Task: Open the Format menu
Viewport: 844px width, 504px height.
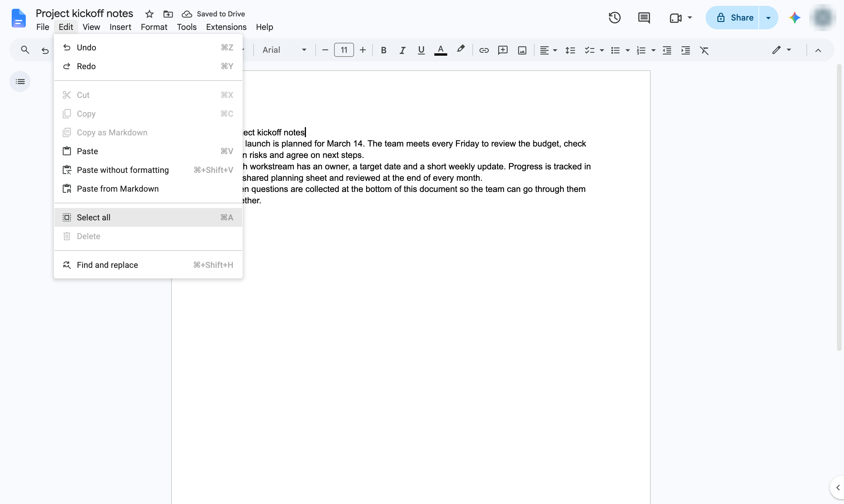Action: (x=154, y=27)
